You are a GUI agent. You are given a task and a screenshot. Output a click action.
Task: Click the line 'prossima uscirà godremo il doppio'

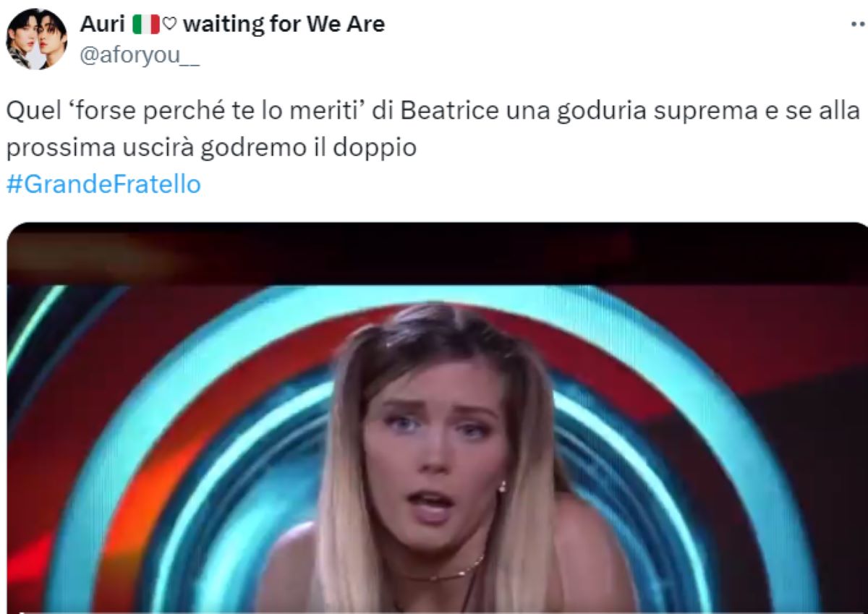tap(211, 148)
